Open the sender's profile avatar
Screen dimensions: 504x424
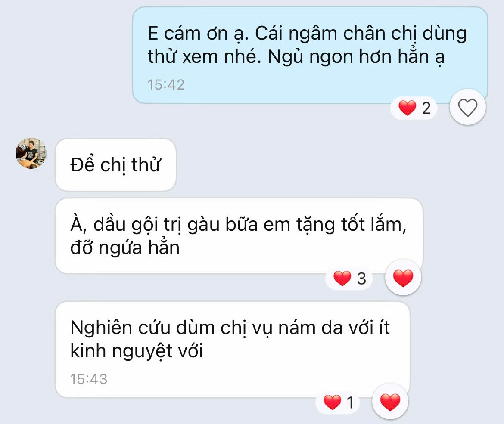[x=31, y=153]
